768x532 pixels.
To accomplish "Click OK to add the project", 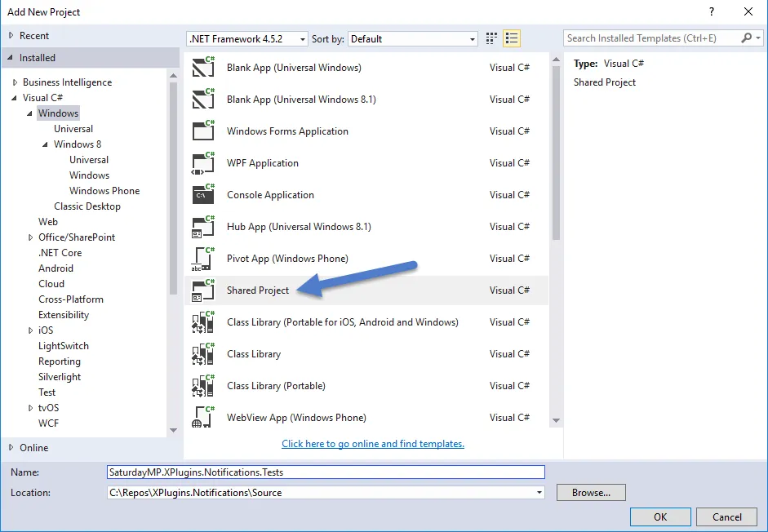I will pos(660,516).
